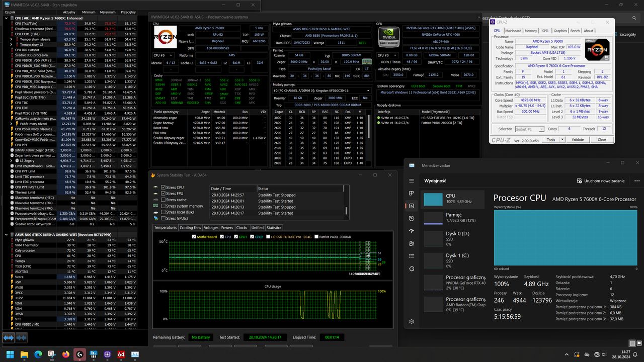Open the Services puzzle icon in Task Manager
Viewport: 644px width, 362px height.
click(x=412, y=268)
